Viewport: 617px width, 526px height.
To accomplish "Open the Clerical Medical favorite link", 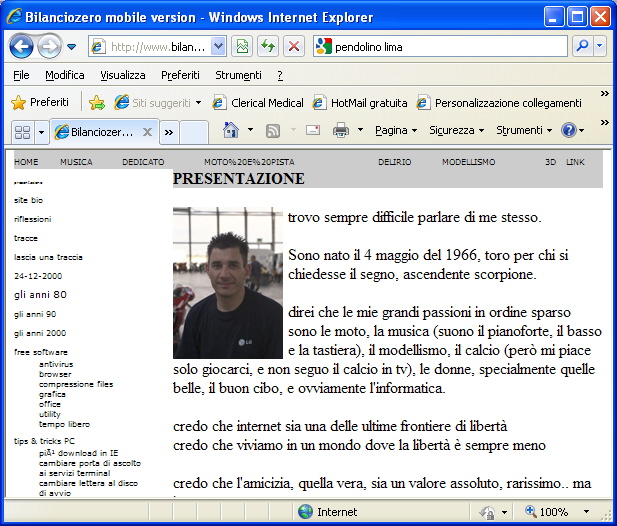I will (258, 103).
